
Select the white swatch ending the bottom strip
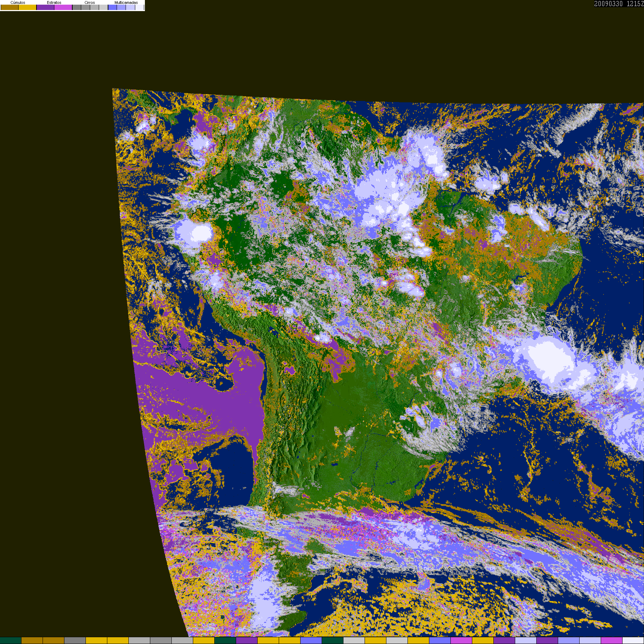click(x=633, y=640)
